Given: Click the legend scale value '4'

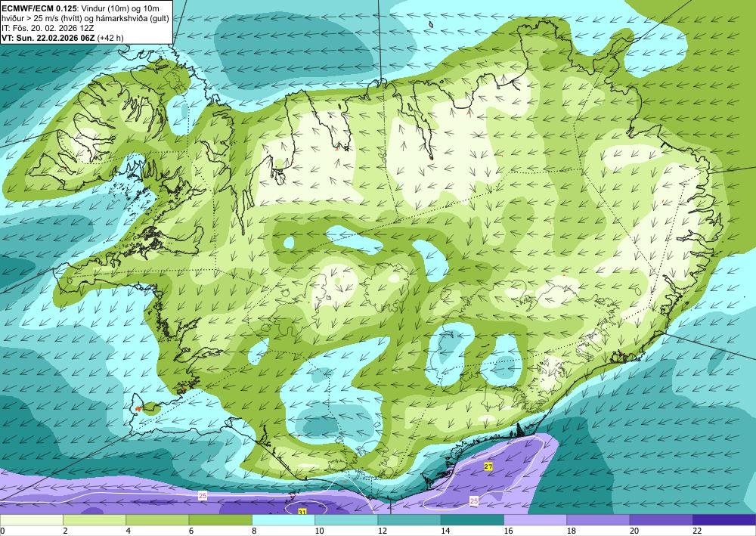Looking at the screenshot, I should 128,531.
